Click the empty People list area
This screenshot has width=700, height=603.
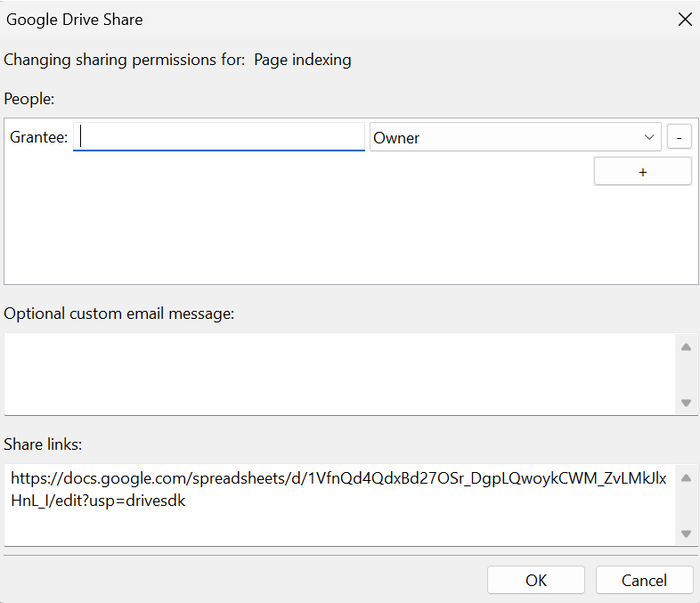(294, 232)
